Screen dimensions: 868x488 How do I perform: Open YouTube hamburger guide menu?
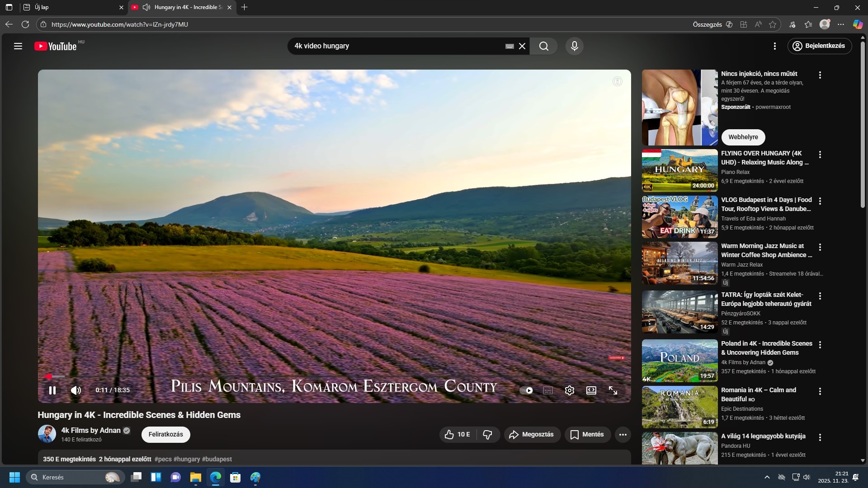click(18, 46)
